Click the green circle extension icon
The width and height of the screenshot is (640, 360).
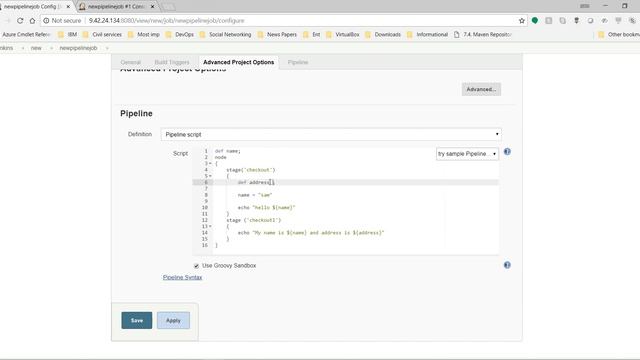pyautogui.click(x=535, y=20)
